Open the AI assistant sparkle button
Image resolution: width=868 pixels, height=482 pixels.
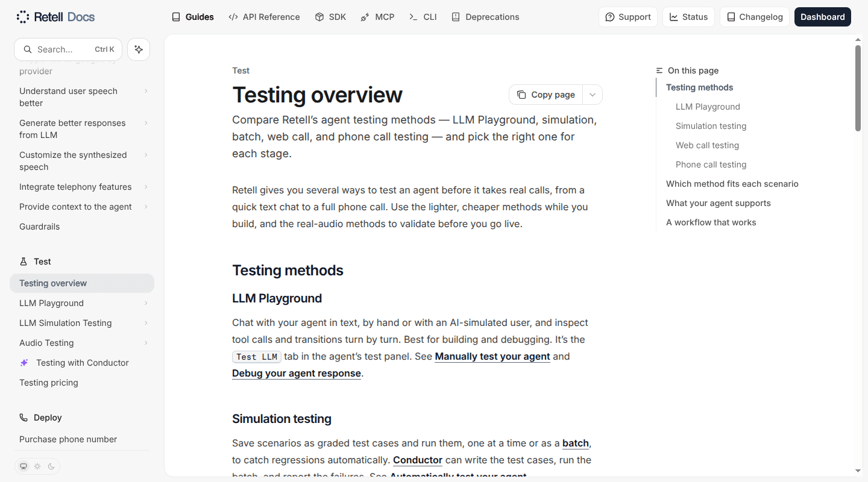pyautogui.click(x=139, y=49)
